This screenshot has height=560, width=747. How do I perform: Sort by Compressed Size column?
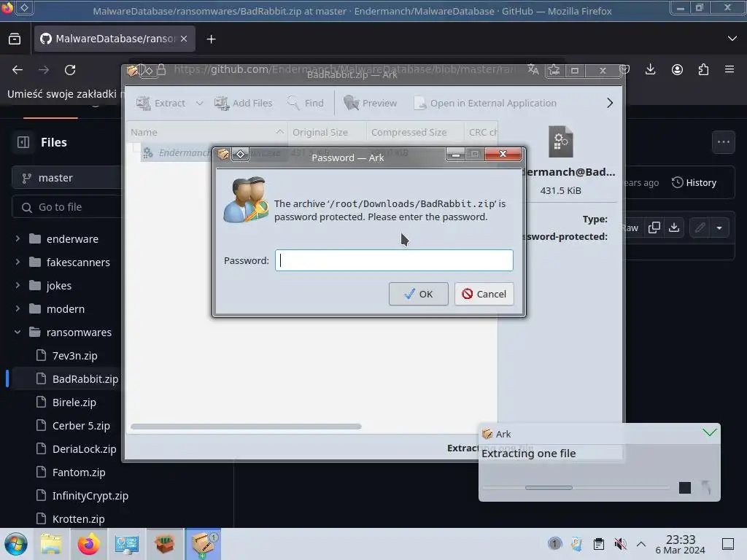[x=415, y=133]
